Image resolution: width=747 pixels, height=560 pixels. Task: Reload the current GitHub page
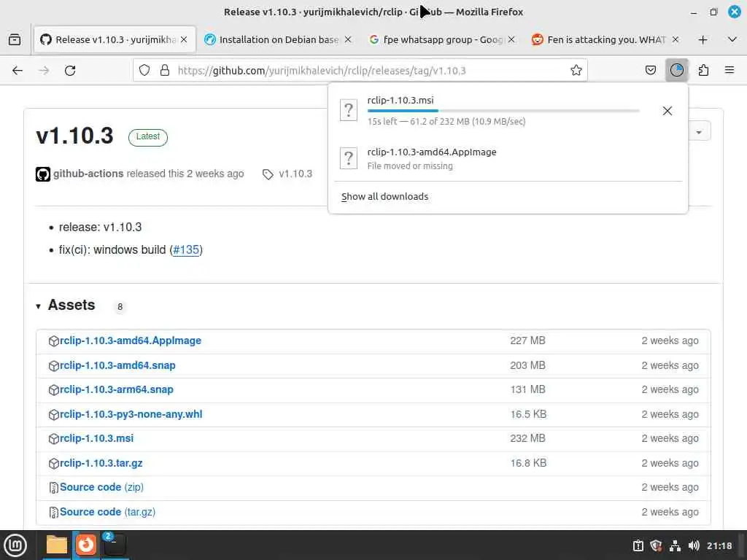pyautogui.click(x=70, y=71)
